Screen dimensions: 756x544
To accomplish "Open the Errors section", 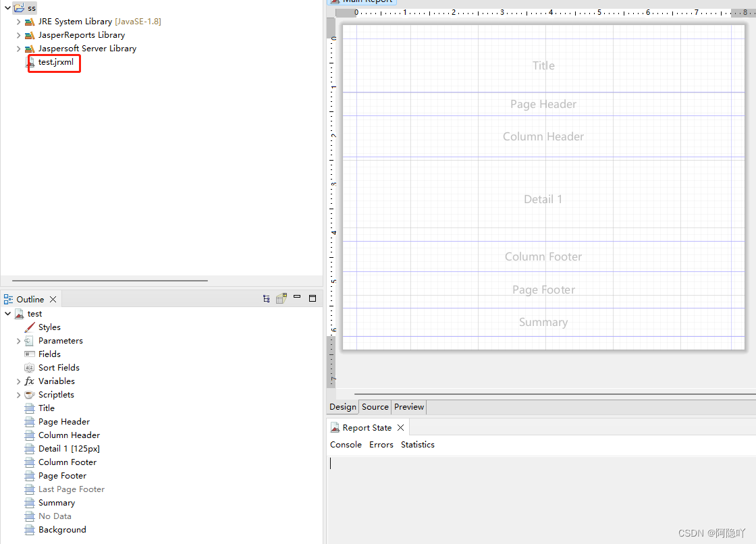I will (x=381, y=445).
